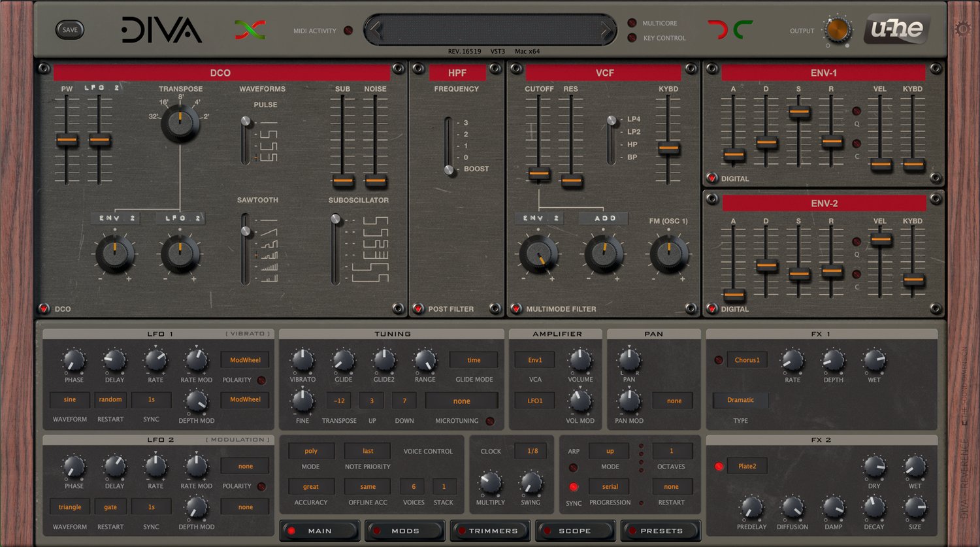Click Output volume knob
This screenshot has width=980, height=547.
(838, 30)
